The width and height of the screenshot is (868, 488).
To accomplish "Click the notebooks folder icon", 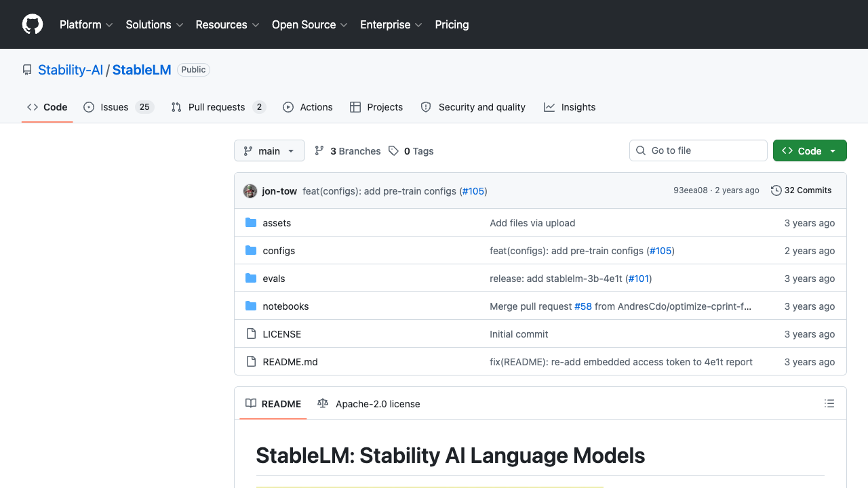I will point(251,306).
